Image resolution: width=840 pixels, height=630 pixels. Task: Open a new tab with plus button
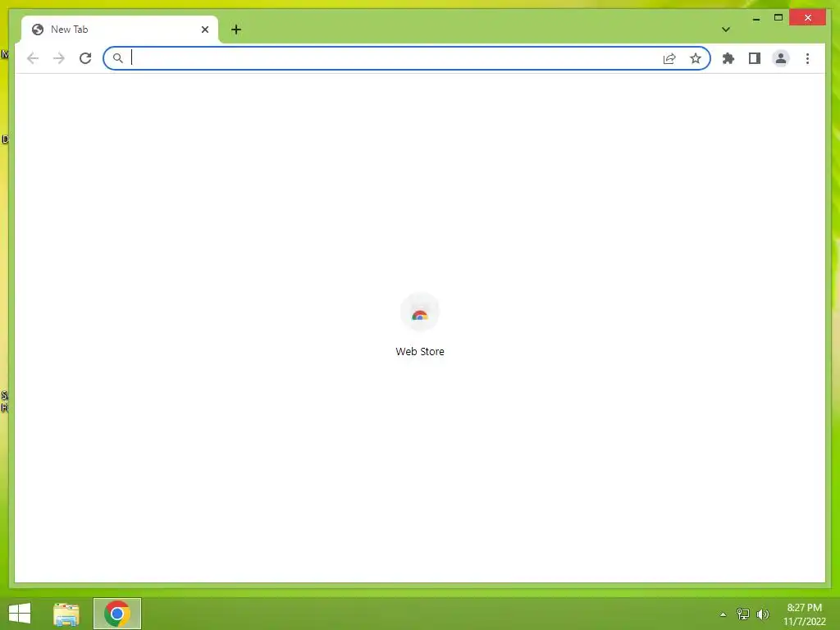236,30
